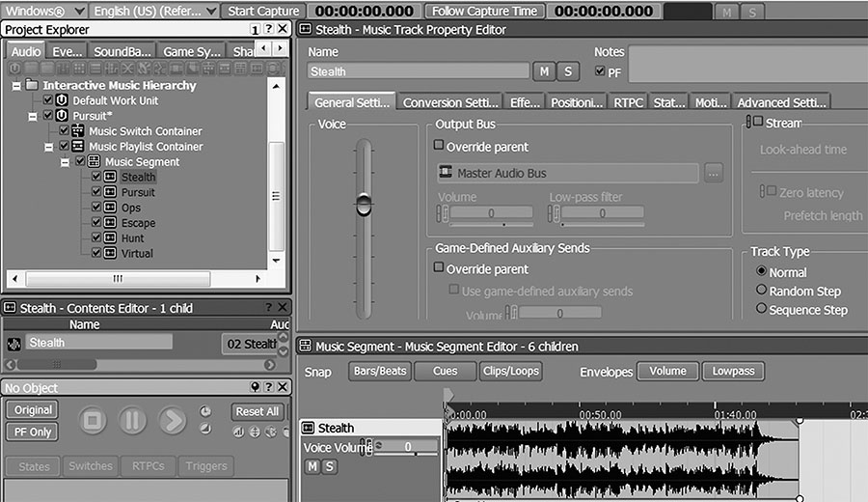Select the Escape track in the hierarchy

[138, 223]
